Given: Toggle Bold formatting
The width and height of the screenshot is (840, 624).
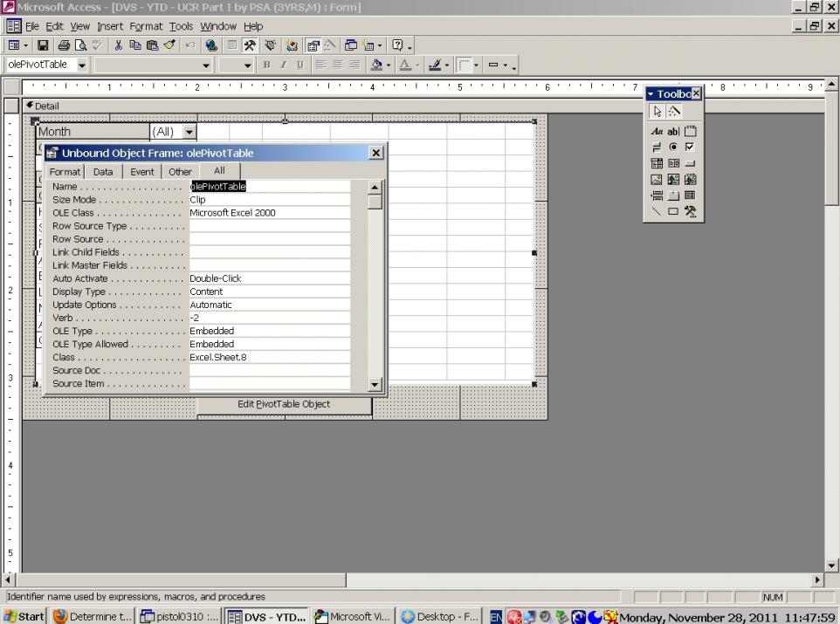Looking at the screenshot, I should (x=266, y=65).
